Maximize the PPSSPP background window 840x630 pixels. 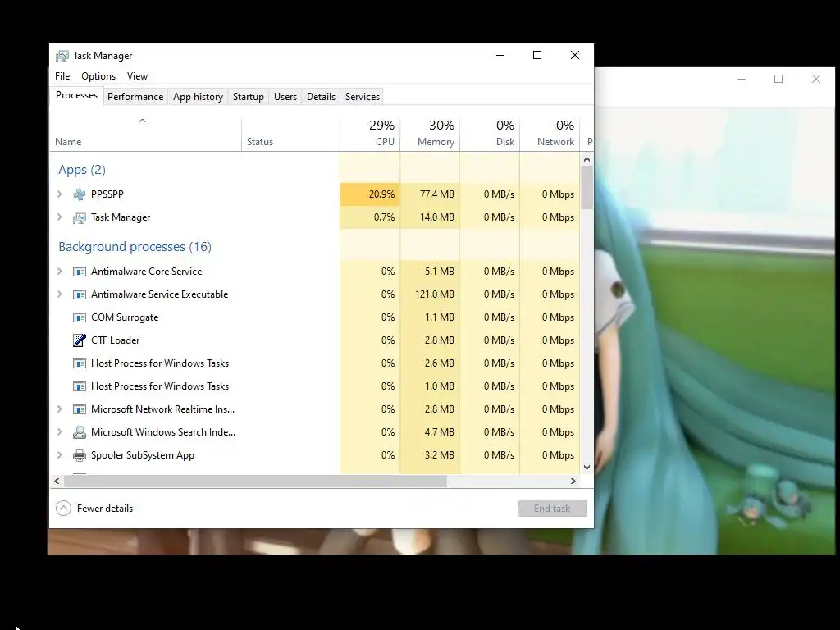(x=778, y=79)
